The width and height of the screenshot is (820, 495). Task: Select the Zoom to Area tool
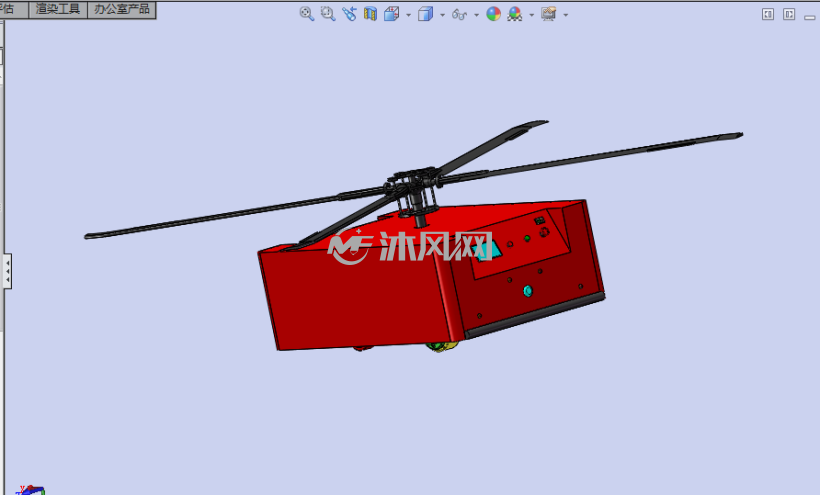[x=328, y=14]
